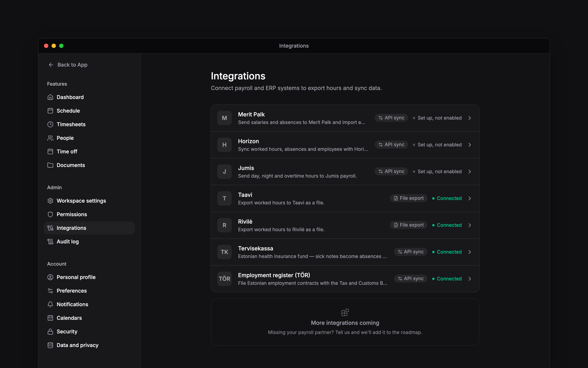
Task: Click the Workspace settings gear icon
Action: coord(50,201)
